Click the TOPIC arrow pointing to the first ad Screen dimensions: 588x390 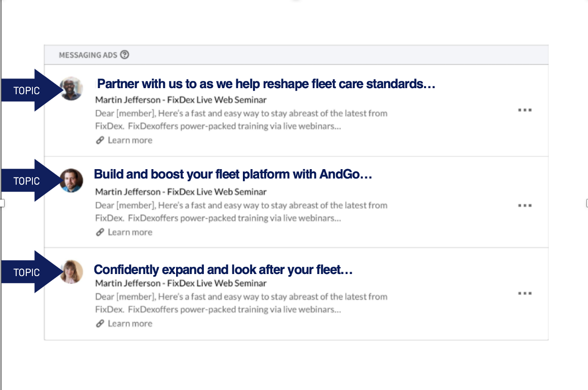[x=31, y=90]
